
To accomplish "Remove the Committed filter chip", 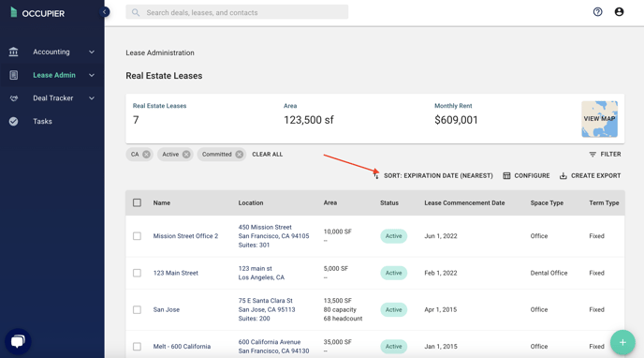I will tap(239, 154).
